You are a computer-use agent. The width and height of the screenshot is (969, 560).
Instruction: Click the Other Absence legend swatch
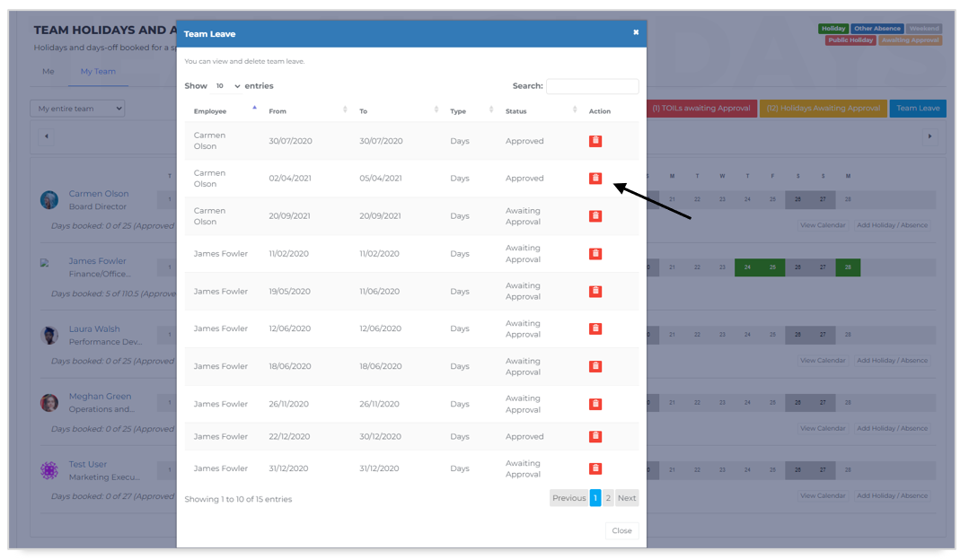(877, 29)
